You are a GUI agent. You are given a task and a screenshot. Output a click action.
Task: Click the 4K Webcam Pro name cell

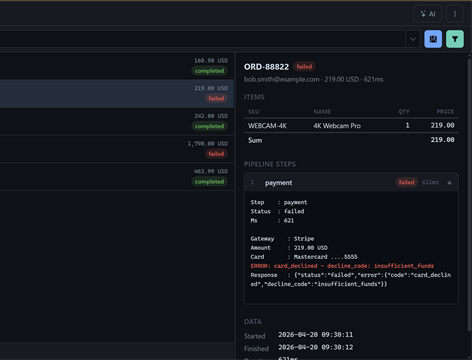pos(337,126)
